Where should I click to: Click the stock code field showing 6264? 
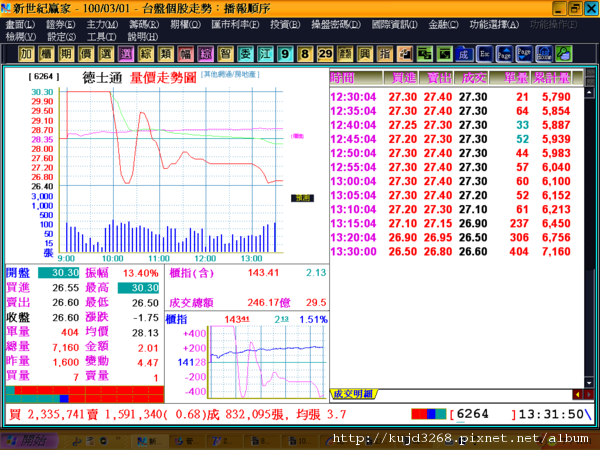(x=484, y=414)
